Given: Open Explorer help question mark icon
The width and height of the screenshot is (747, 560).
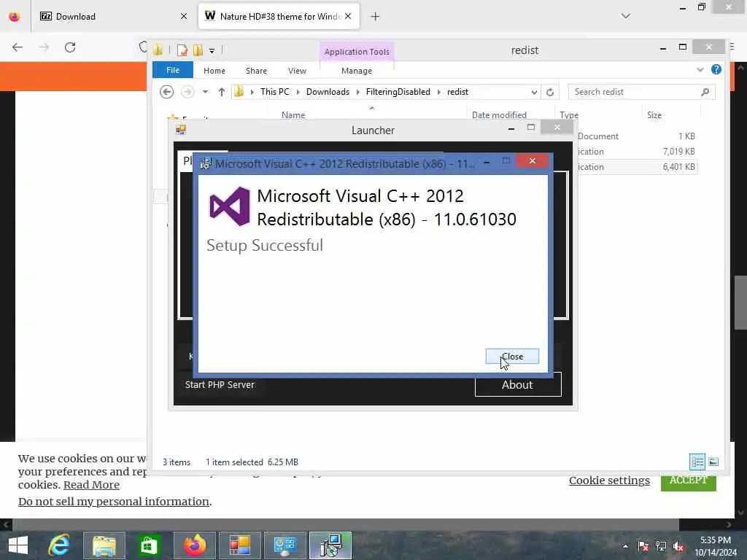Looking at the screenshot, I should click(716, 69).
